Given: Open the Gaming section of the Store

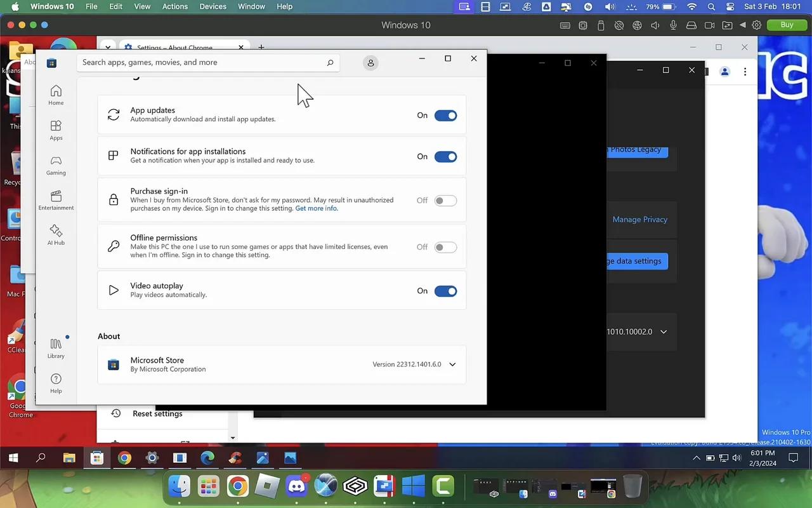Looking at the screenshot, I should pyautogui.click(x=56, y=166).
